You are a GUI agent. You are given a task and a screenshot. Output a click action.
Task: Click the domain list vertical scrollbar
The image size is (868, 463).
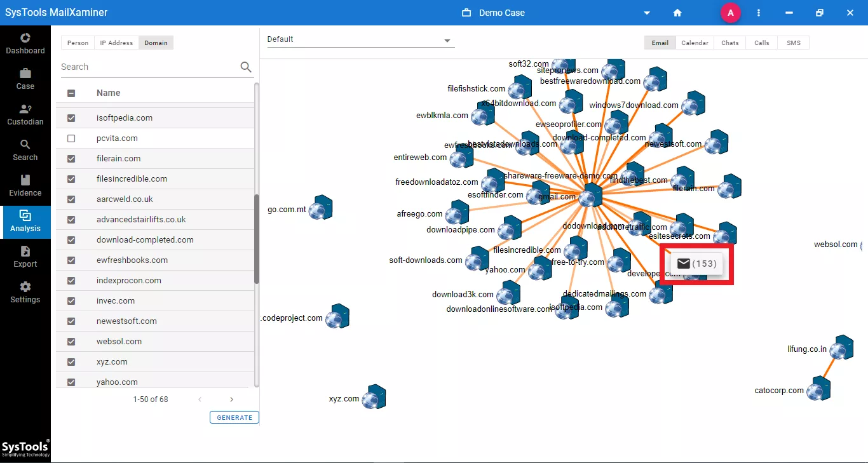257,238
